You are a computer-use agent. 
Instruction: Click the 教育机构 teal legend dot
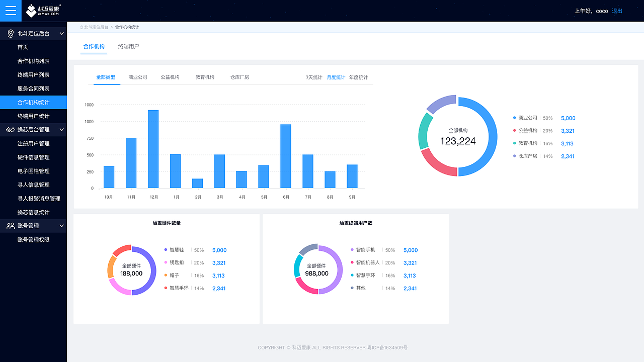pos(514,143)
